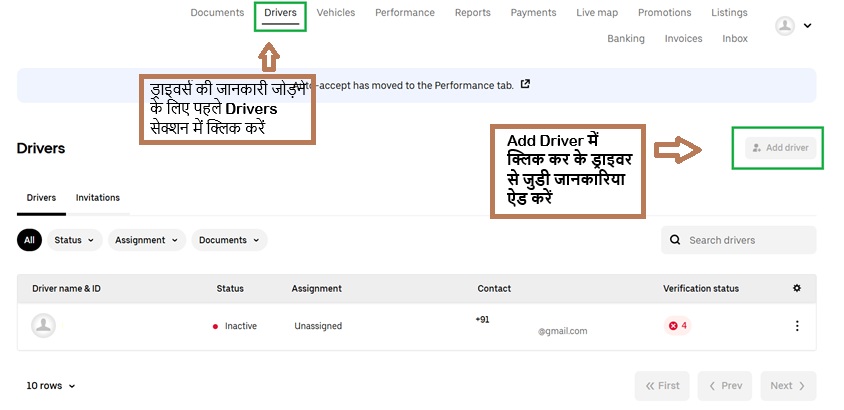The height and width of the screenshot is (410, 844).
Task: Expand the Documents filter dropdown
Action: pos(229,240)
